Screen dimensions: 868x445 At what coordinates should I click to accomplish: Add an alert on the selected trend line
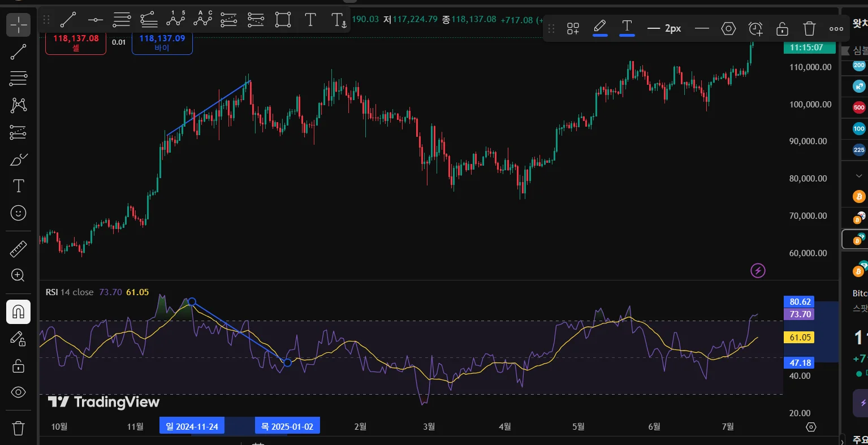(755, 28)
